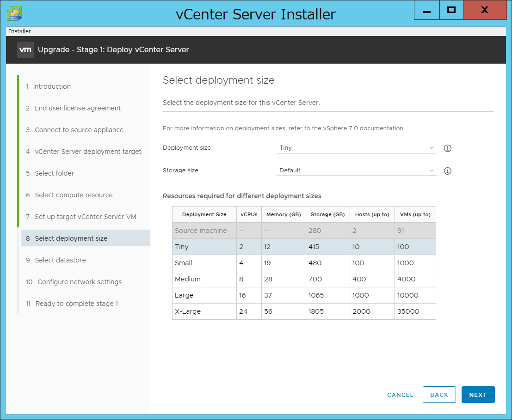Click the Small row label

click(x=184, y=263)
